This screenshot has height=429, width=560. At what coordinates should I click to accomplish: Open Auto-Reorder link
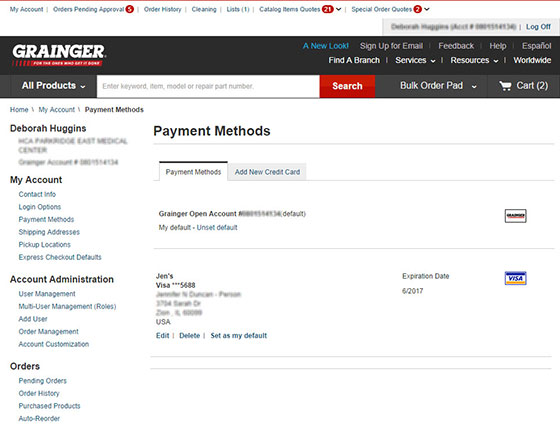(39, 419)
